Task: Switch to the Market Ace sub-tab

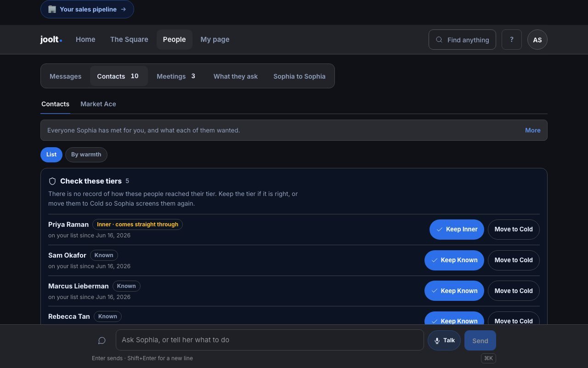Action: coord(98,104)
